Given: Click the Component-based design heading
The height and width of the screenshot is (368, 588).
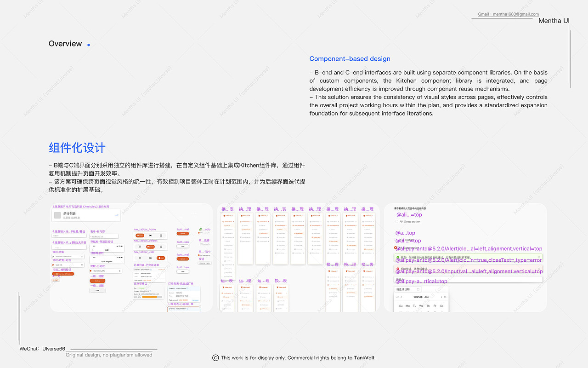Looking at the screenshot, I should point(350,59).
